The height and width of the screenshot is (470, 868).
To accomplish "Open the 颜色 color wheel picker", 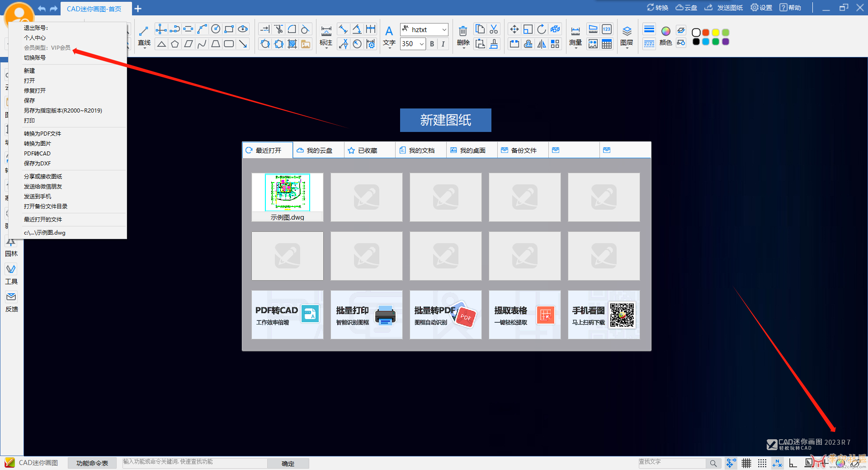I will point(665,35).
